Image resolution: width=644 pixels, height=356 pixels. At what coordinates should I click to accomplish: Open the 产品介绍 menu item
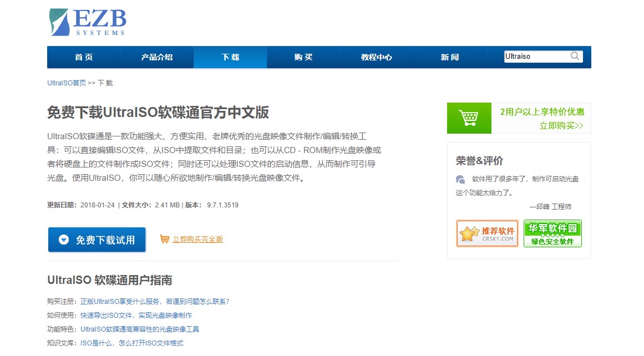(157, 57)
